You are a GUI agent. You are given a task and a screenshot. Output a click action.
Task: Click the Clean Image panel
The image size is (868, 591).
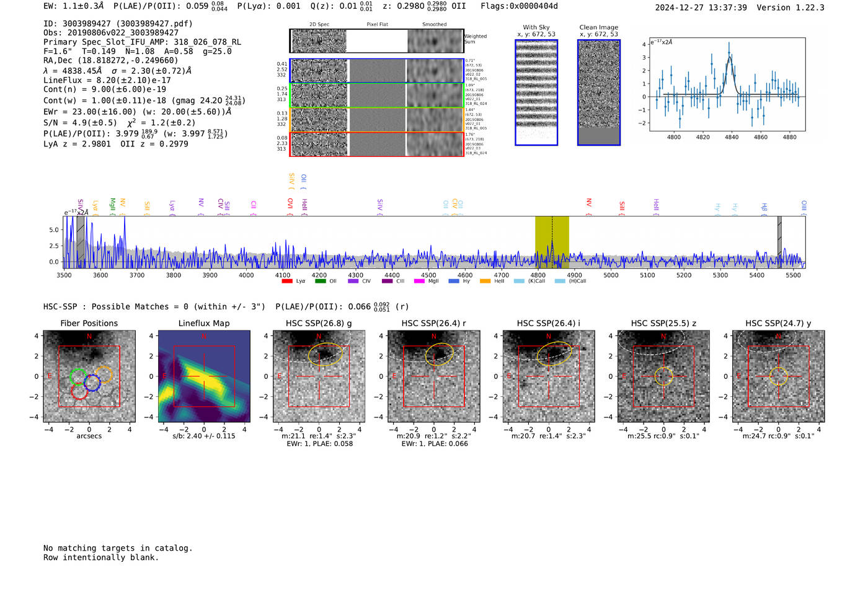tap(599, 92)
